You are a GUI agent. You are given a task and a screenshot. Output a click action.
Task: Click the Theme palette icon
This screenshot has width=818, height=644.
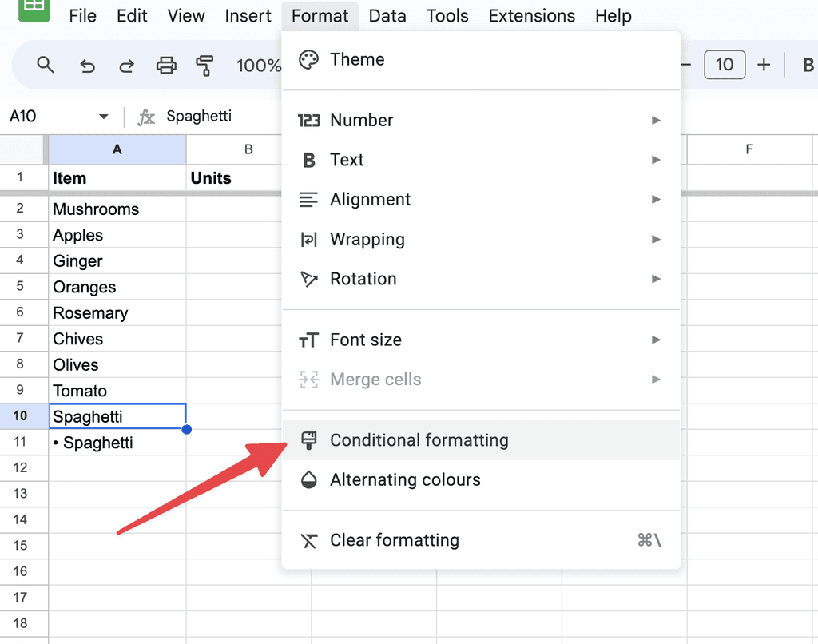coord(308,59)
